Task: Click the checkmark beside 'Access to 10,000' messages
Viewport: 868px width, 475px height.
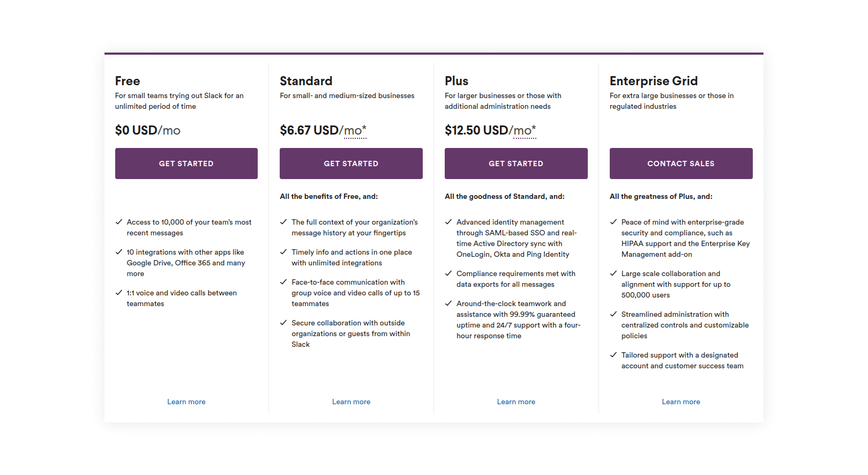Action: (x=119, y=222)
